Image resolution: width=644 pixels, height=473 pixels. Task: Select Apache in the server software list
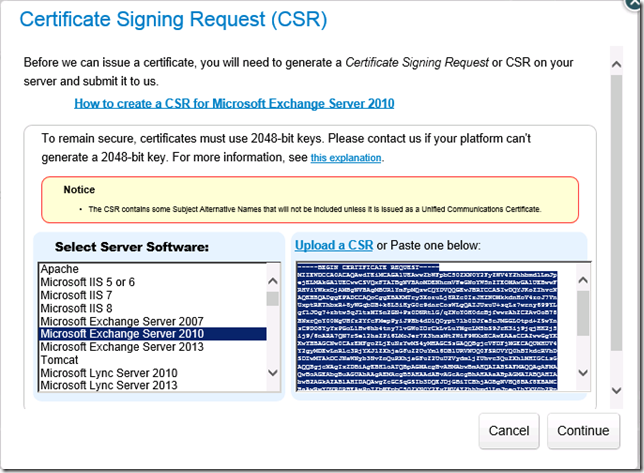click(153, 269)
